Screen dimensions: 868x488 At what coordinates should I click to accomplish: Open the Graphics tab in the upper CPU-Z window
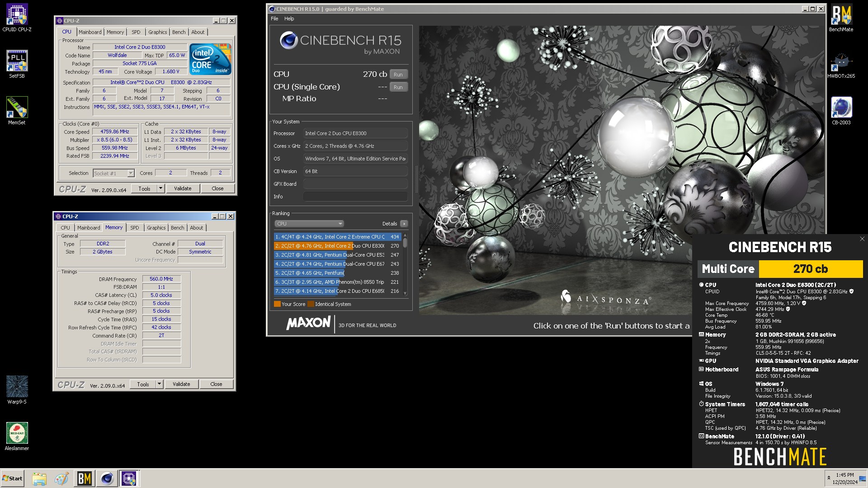(x=158, y=32)
